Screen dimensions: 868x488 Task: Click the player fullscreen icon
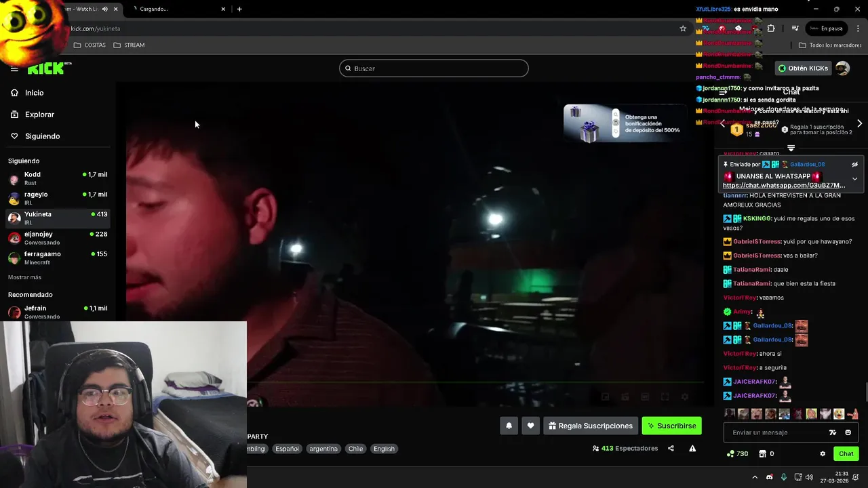coord(665,397)
